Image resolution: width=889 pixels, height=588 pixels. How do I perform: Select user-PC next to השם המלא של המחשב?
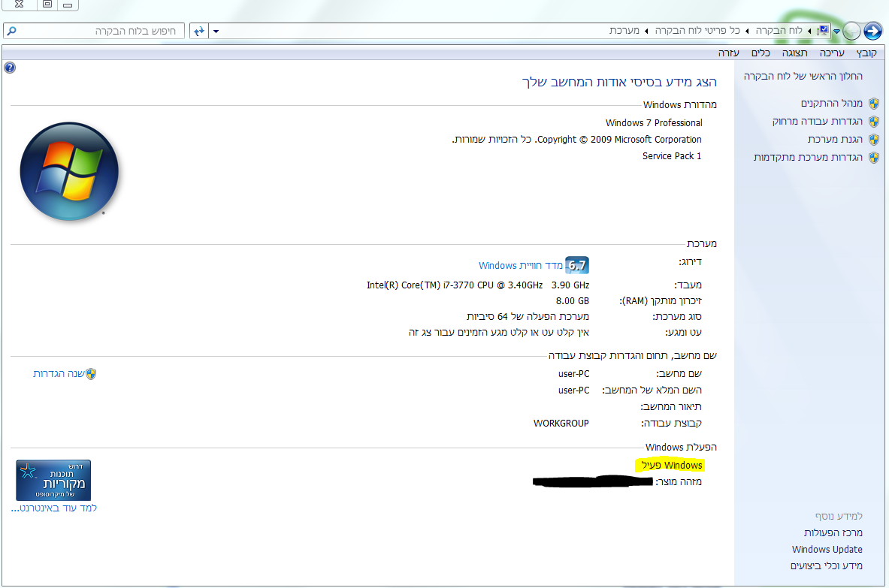click(574, 390)
